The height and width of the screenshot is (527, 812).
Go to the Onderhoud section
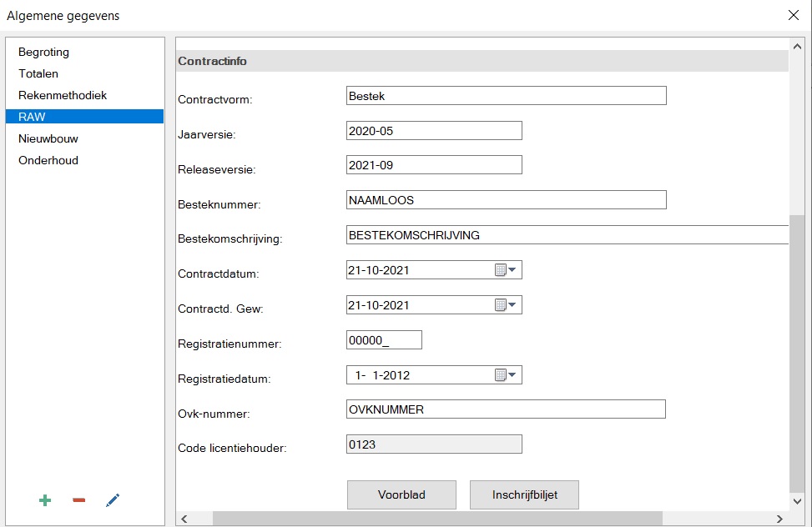48,160
